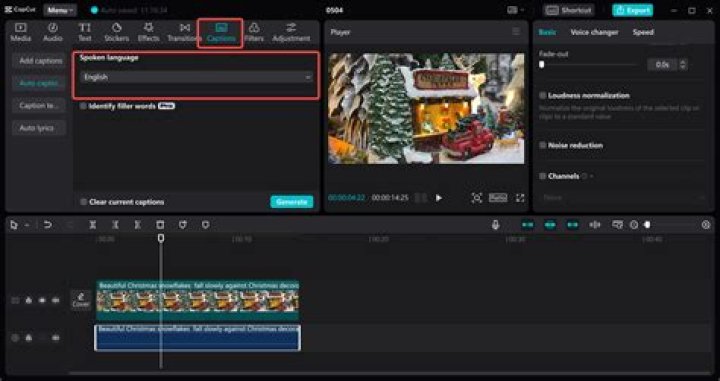Screen dimensions: 720x381
Task: Click the marker shield-with-arrow timeline icon
Action: click(183, 224)
